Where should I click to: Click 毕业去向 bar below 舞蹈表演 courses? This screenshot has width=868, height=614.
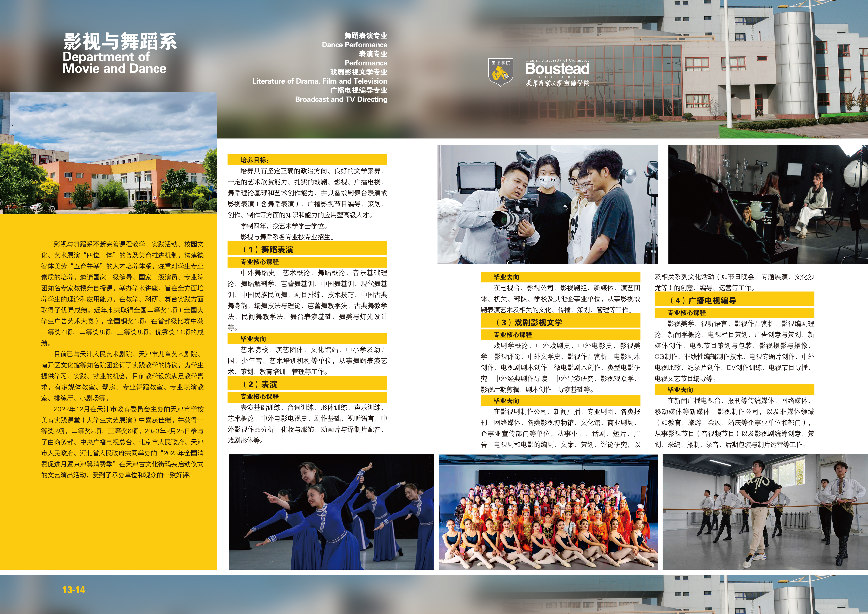pos(307,339)
